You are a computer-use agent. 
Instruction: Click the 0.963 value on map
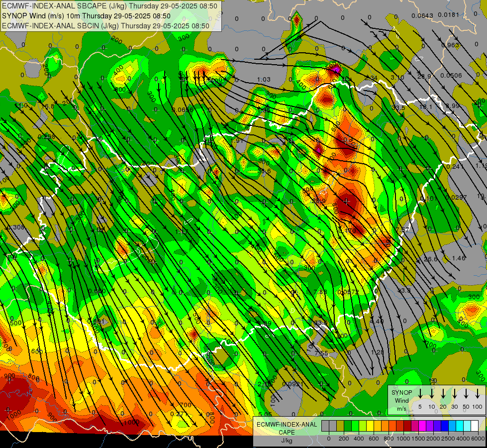click(x=450, y=45)
